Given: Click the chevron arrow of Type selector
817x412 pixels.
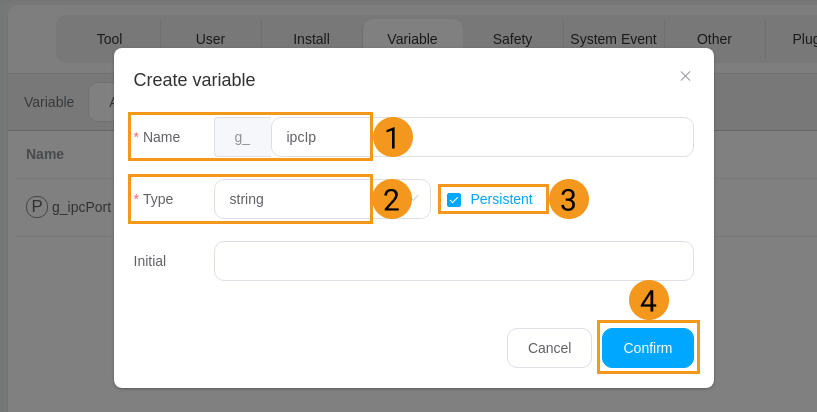Looking at the screenshot, I should [414, 198].
